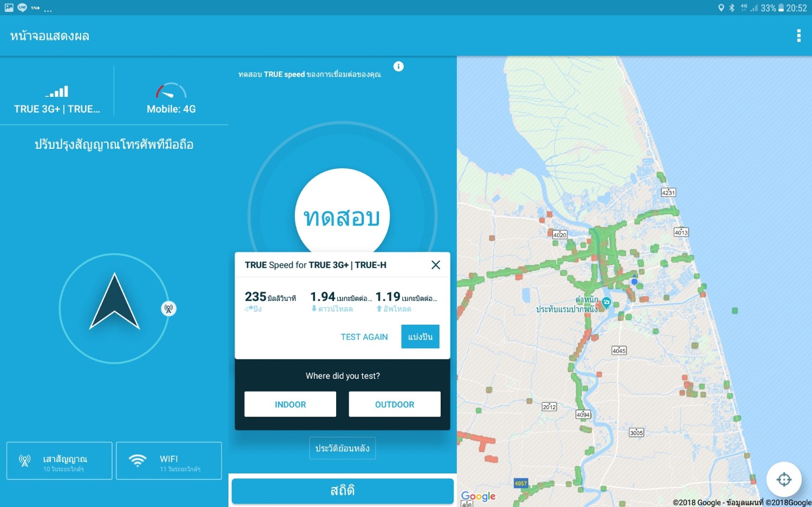Tap the หน้าจอแสดงผล screen title

point(50,36)
